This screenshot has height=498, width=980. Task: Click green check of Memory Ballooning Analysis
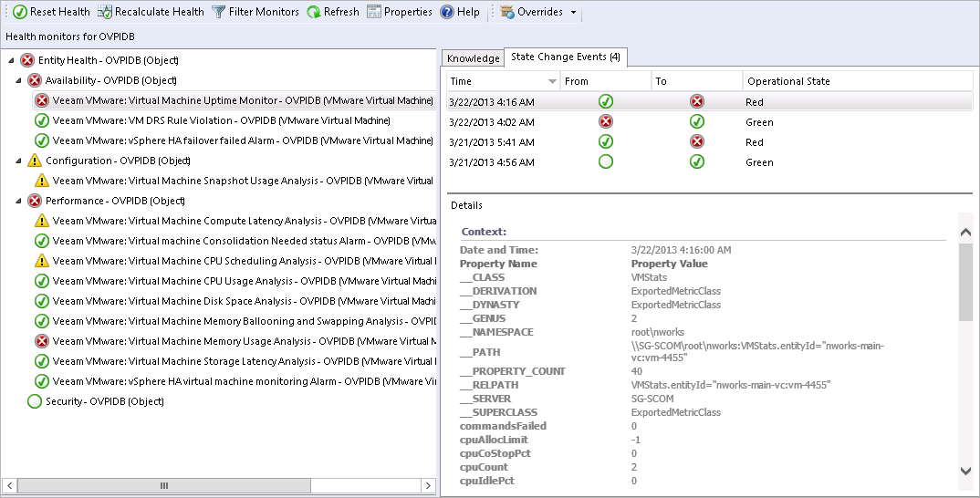pyautogui.click(x=42, y=320)
